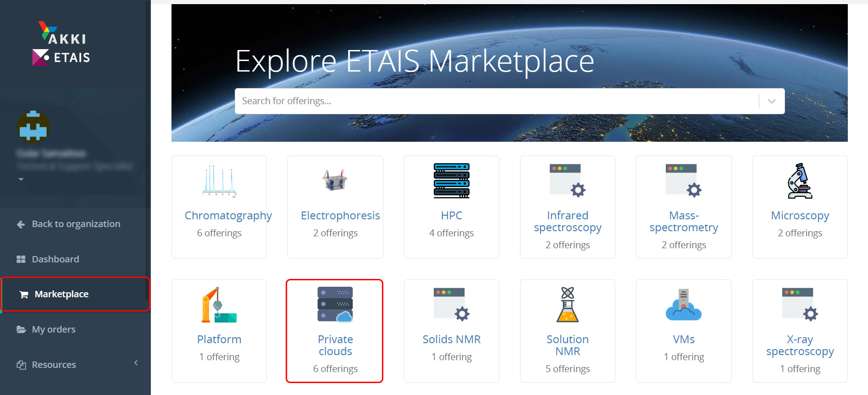Open the Microscopy category link
This screenshot has height=395, width=868.
(800, 216)
